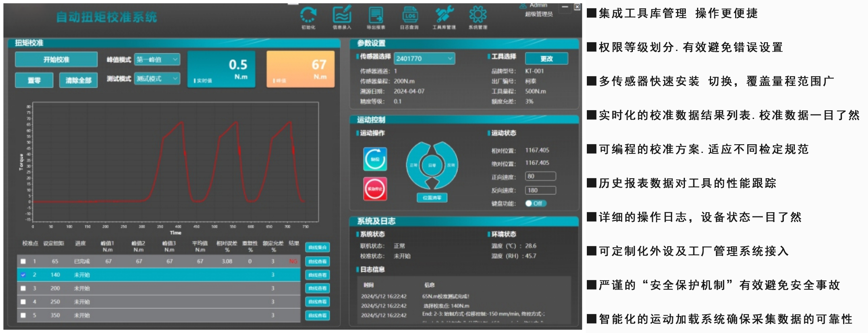Click the 置零 zero button
Screen dimensions: 868x333
[x=34, y=80]
